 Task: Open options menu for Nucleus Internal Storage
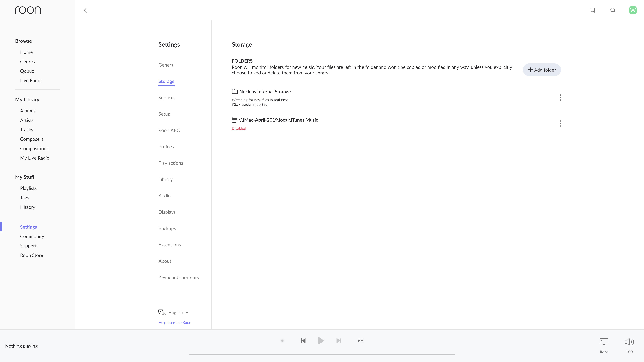[x=560, y=97]
